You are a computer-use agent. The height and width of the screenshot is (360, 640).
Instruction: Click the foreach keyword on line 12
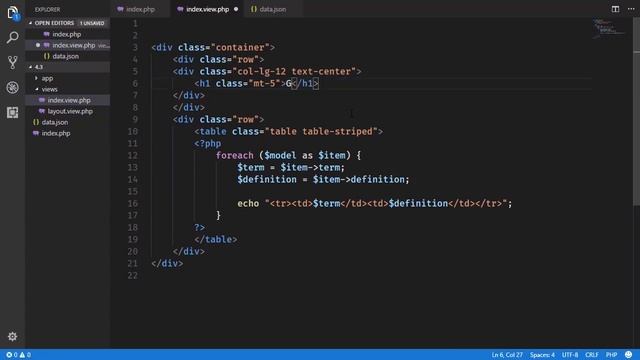234,156
